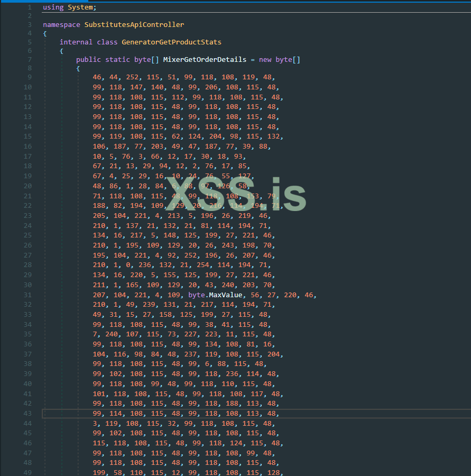Click the opening brace on line 6

62,51
